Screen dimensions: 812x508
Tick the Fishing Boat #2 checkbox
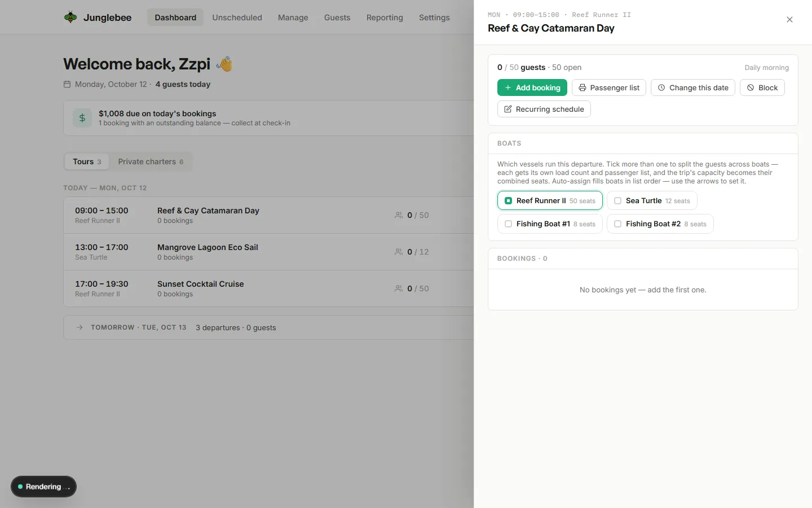(617, 224)
